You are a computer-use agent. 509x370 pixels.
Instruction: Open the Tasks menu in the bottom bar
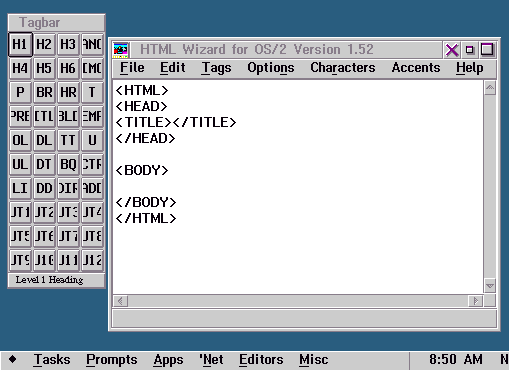(52, 360)
